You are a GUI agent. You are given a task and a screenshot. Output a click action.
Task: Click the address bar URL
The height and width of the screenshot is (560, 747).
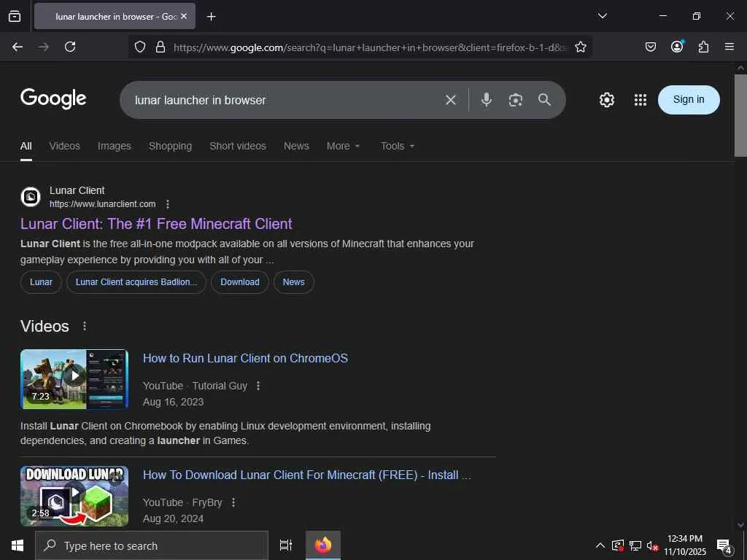(370, 47)
